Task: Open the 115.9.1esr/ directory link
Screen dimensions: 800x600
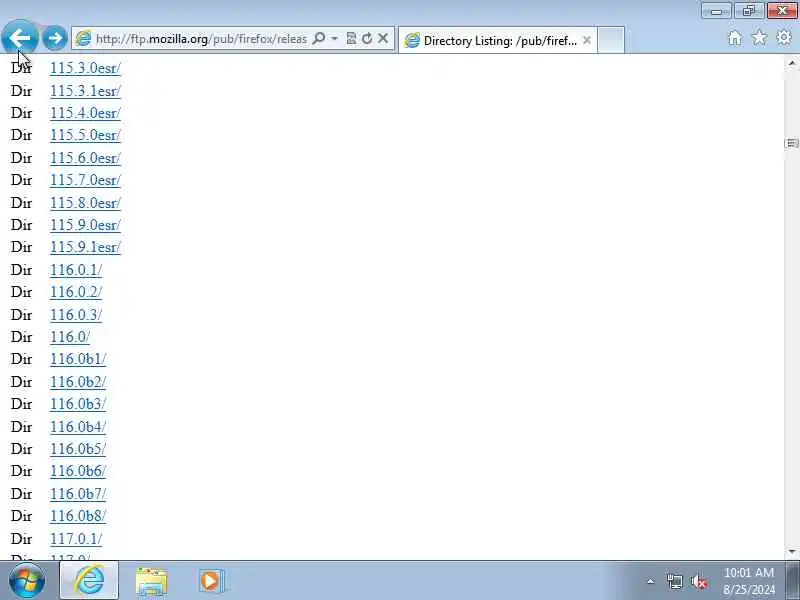Action: click(x=85, y=247)
